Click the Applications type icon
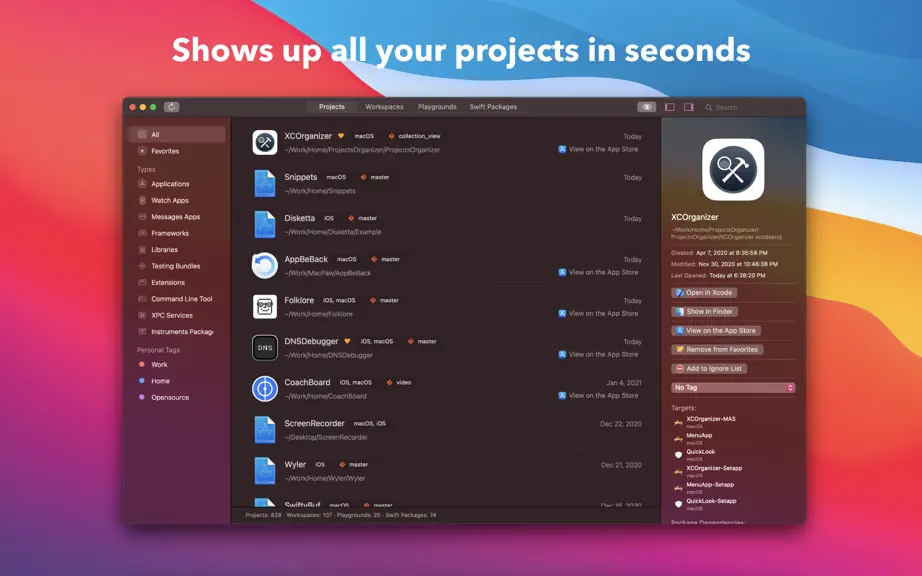 point(142,184)
